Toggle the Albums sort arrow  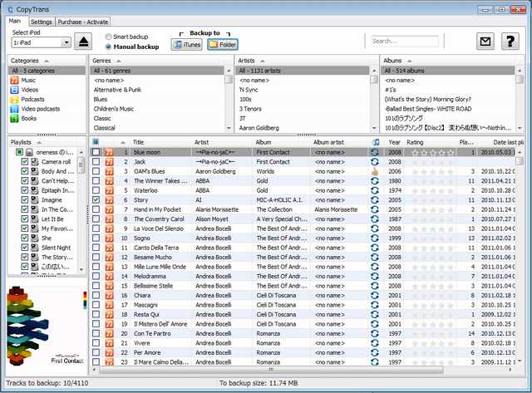pos(410,61)
